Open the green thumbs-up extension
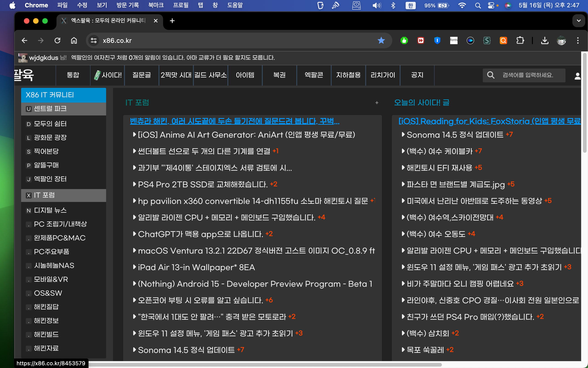 [404, 40]
